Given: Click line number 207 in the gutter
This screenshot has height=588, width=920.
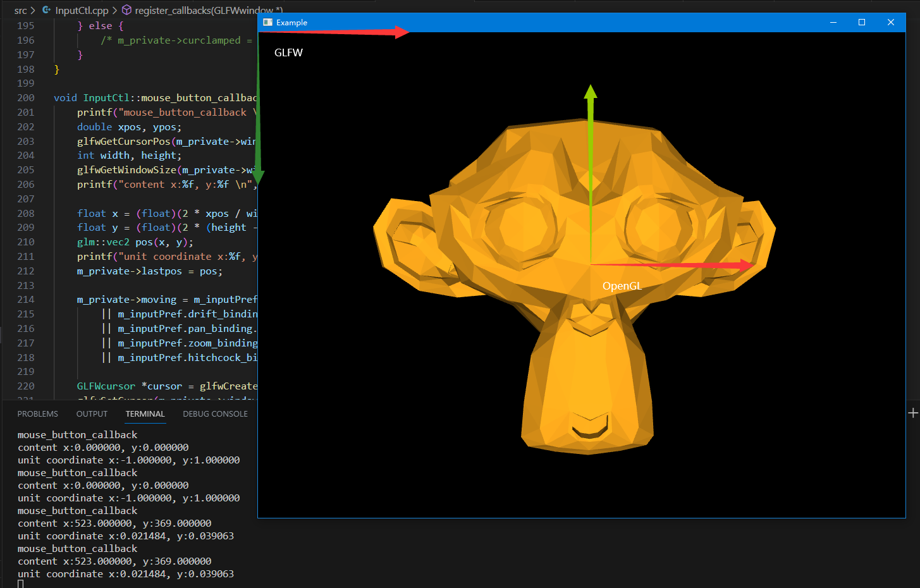Looking at the screenshot, I should point(26,199).
